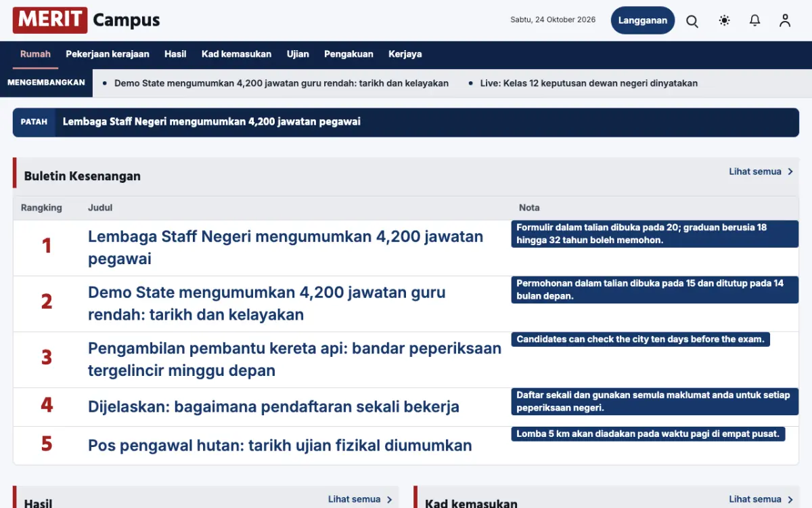
Task: Open the PATAH breaking news headline banner
Action: 406,122
